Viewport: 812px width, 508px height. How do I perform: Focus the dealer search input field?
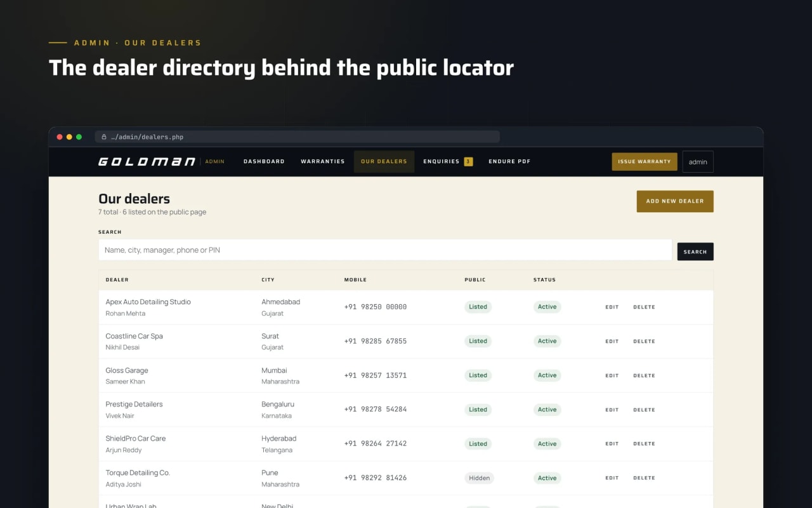(385, 250)
